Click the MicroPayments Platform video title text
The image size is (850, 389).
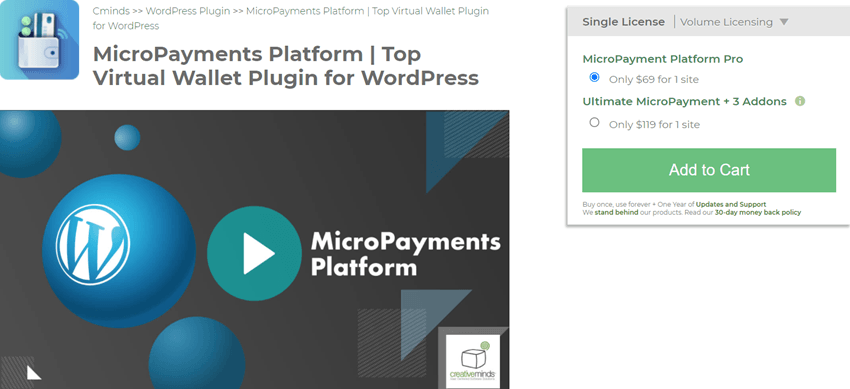pyautogui.click(x=405, y=254)
